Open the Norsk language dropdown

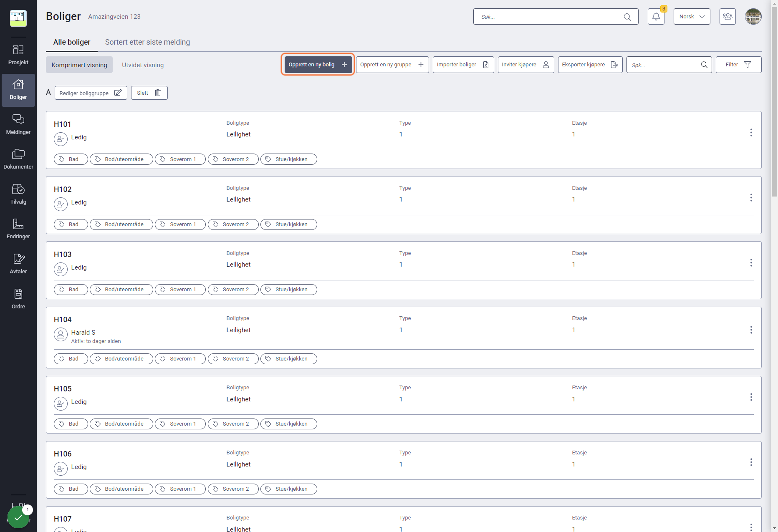tap(692, 17)
